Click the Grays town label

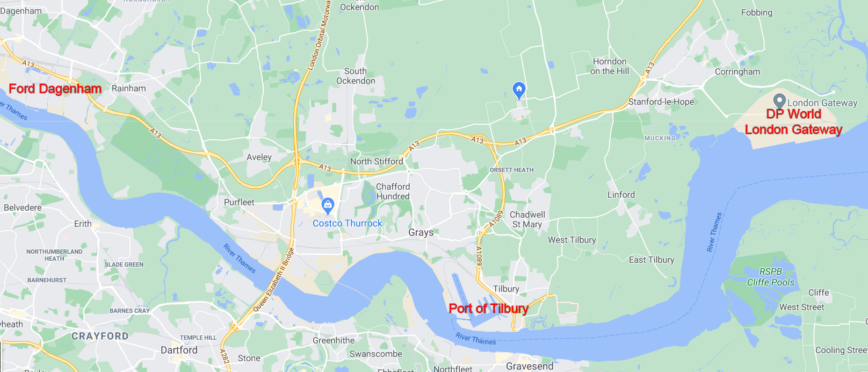click(x=421, y=232)
